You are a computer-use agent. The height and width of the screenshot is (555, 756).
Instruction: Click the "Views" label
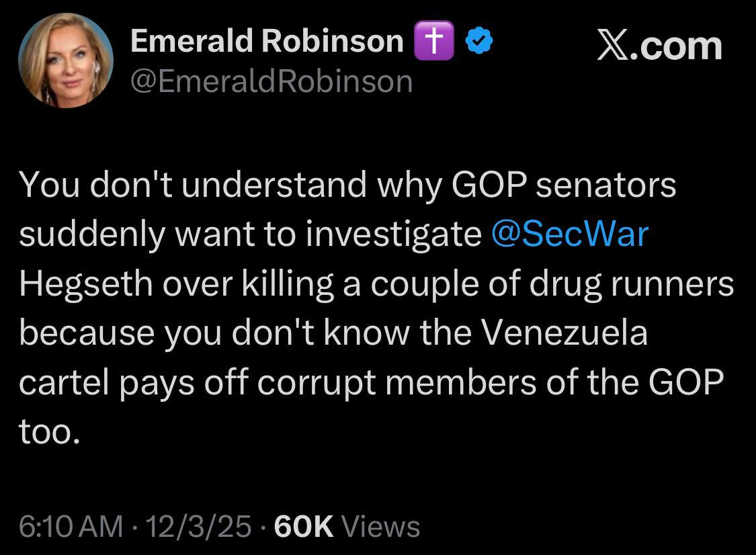coord(380,526)
